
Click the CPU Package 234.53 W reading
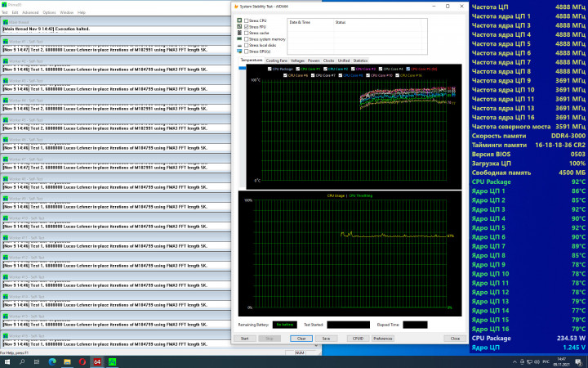click(571, 338)
